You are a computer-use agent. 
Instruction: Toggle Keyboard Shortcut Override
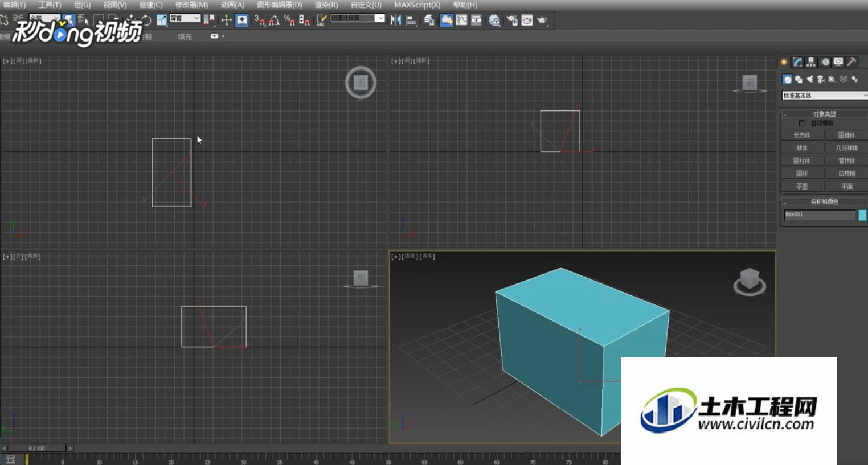pos(242,20)
